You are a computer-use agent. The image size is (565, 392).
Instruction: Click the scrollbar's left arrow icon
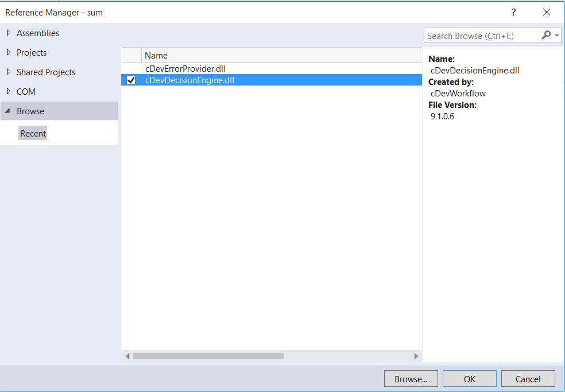(127, 356)
